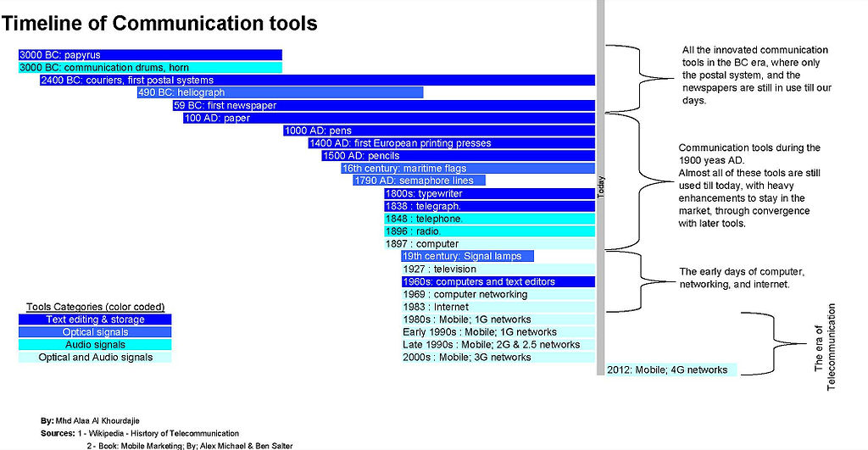Click the 1000 AD pens bar

[440, 131]
